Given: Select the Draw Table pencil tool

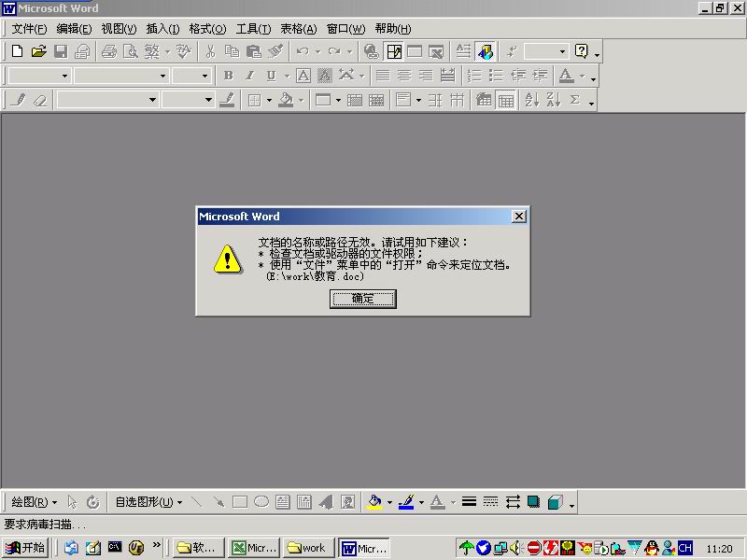Looking at the screenshot, I should coord(19,100).
